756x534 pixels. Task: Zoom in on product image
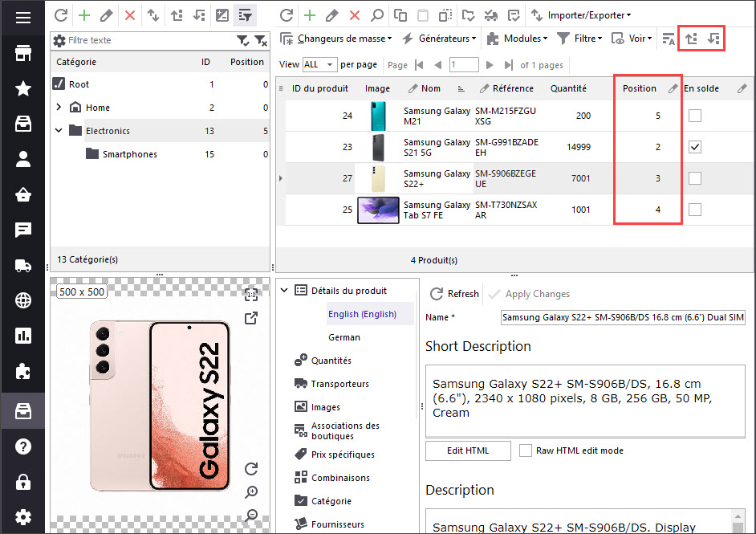pyautogui.click(x=251, y=492)
